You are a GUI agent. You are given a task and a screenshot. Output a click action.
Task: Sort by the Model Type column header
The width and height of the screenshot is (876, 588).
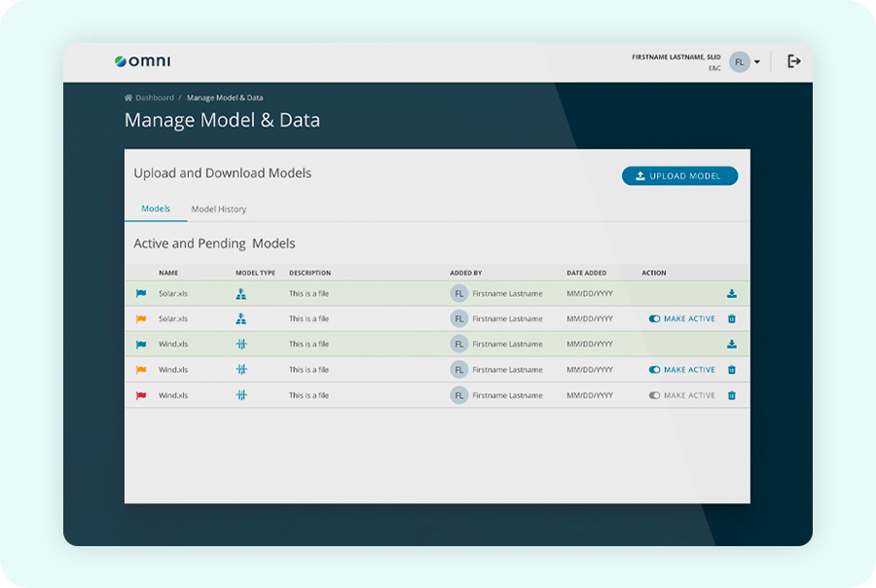click(x=255, y=273)
